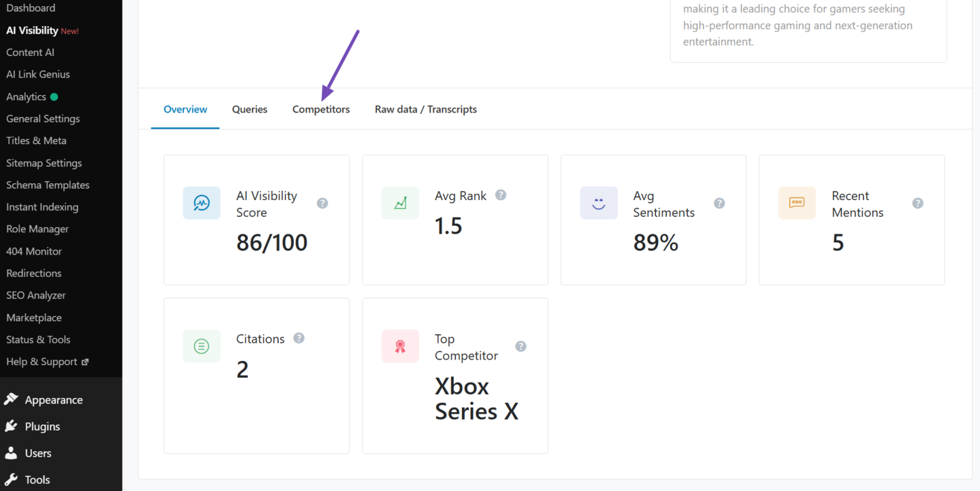Click the Avg Rank chart icon

pyautogui.click(x=400, y=203)
